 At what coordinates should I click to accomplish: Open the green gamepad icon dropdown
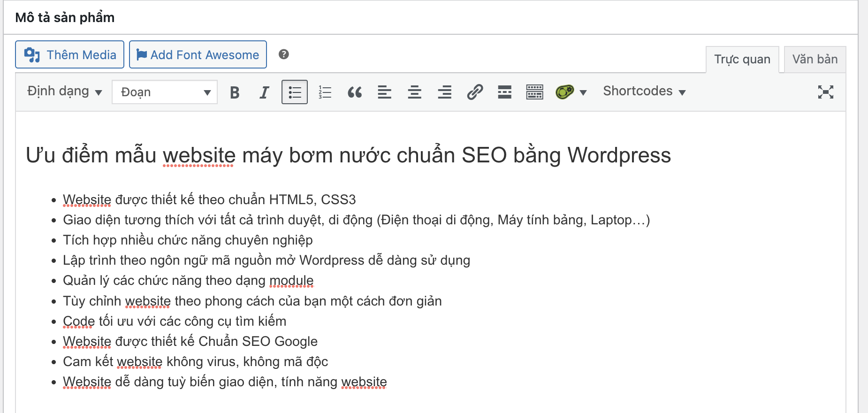click(571, 92)
